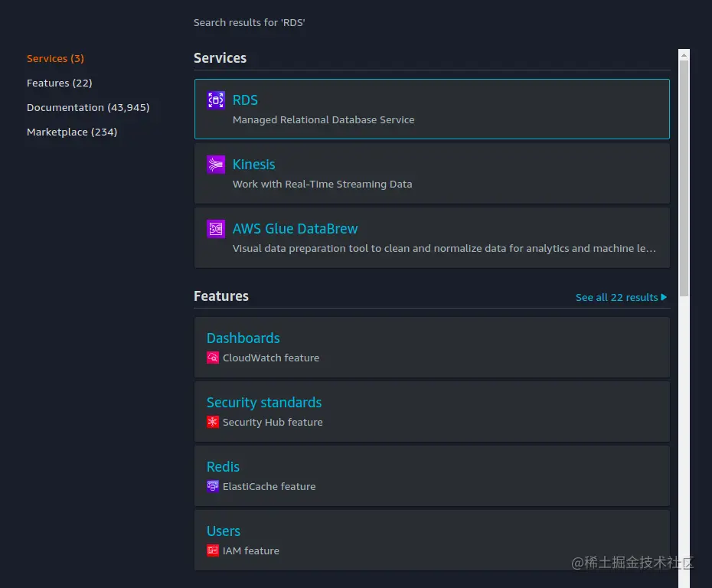712x588 pixels.
Task: Click the IAM icon under Users
Action: tap(213, 550)
